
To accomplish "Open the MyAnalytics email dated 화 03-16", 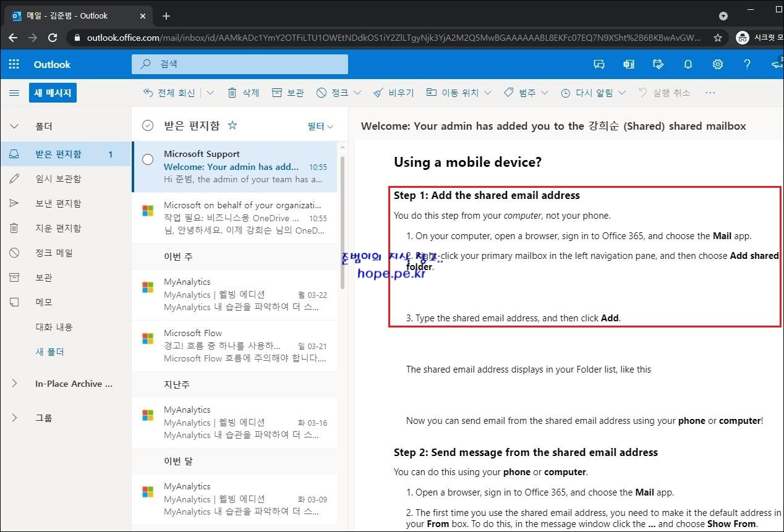I will pos(235,423).
